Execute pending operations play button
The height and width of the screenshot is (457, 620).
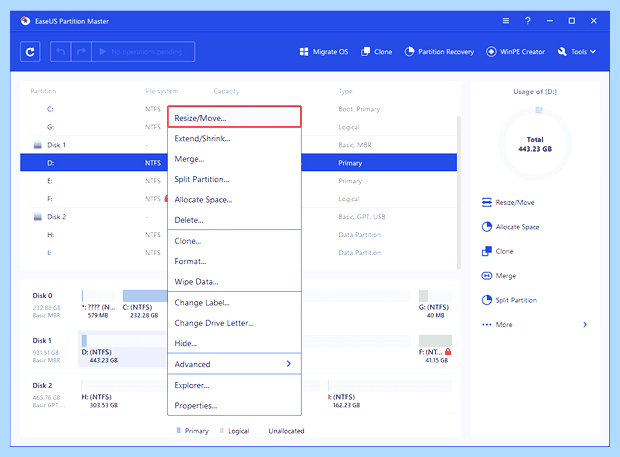pos(143,52)
